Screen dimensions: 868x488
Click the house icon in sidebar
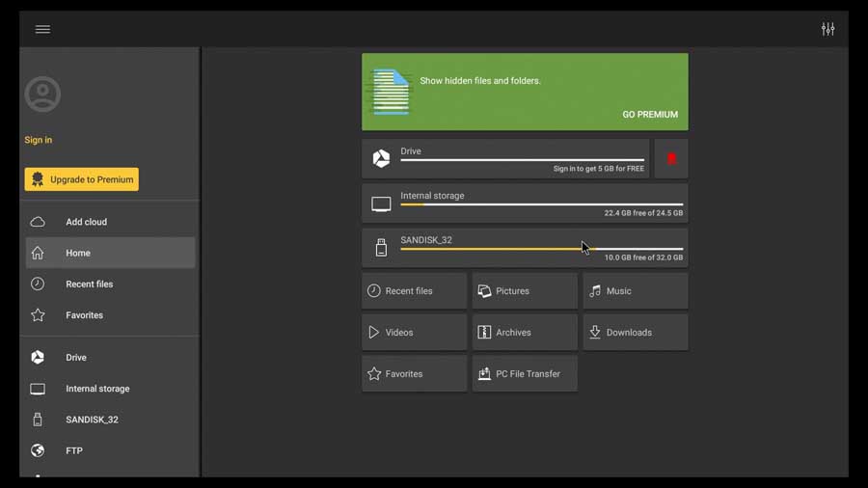tap(38, 253)
